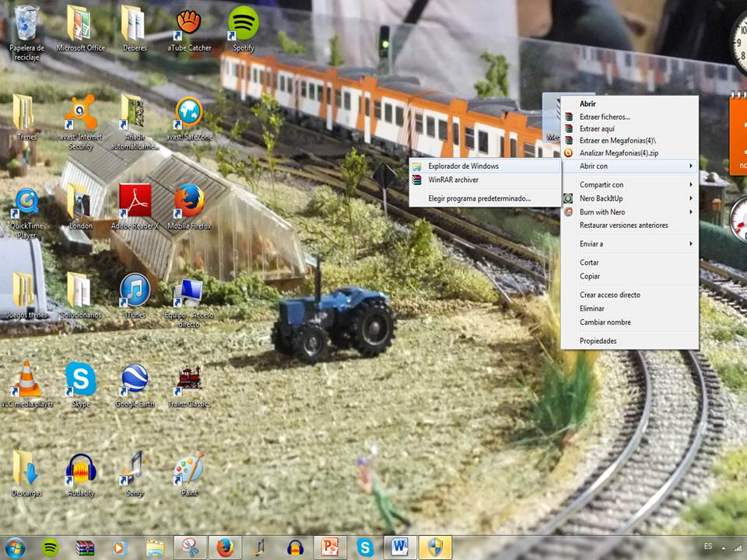Expand the Burn with Nero submenu
The image size is (747, 560).
pos(630,212)
